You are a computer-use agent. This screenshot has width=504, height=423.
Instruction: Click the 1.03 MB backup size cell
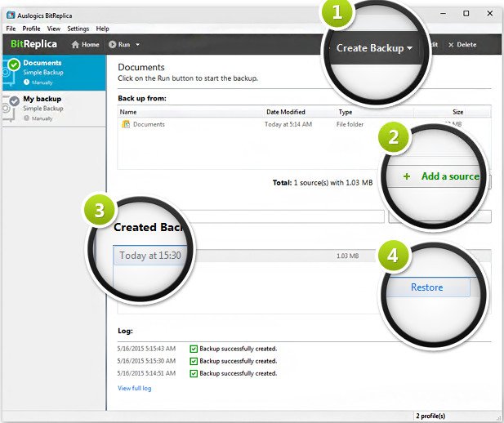point(347,256)
